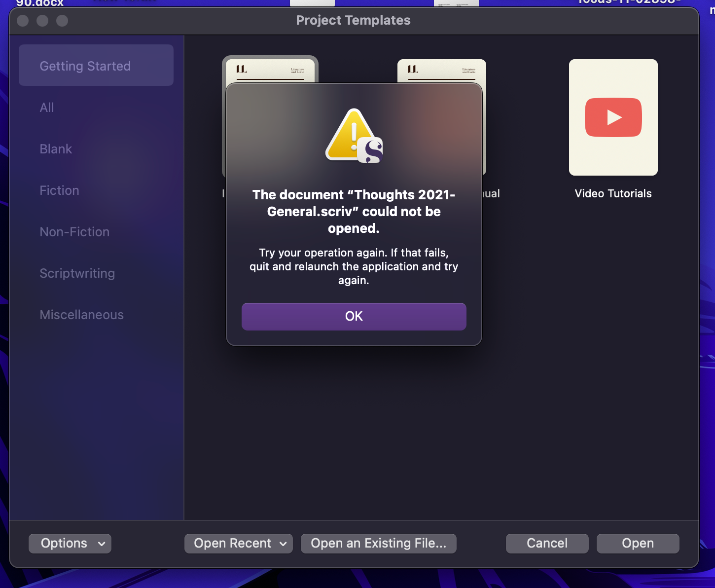Click the red play button icon
Image resolution: width=715 pixels, height=588 pixels.
[613, 117]
